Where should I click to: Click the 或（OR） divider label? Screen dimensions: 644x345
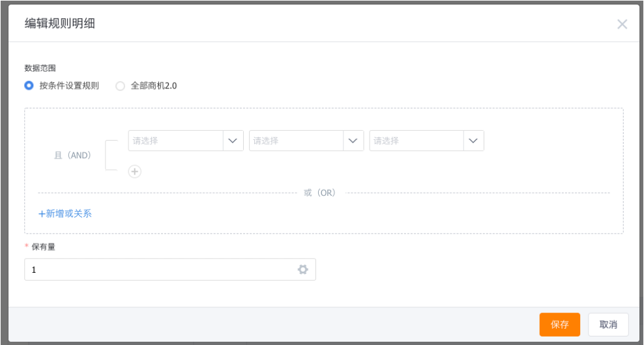coord(319,193)
